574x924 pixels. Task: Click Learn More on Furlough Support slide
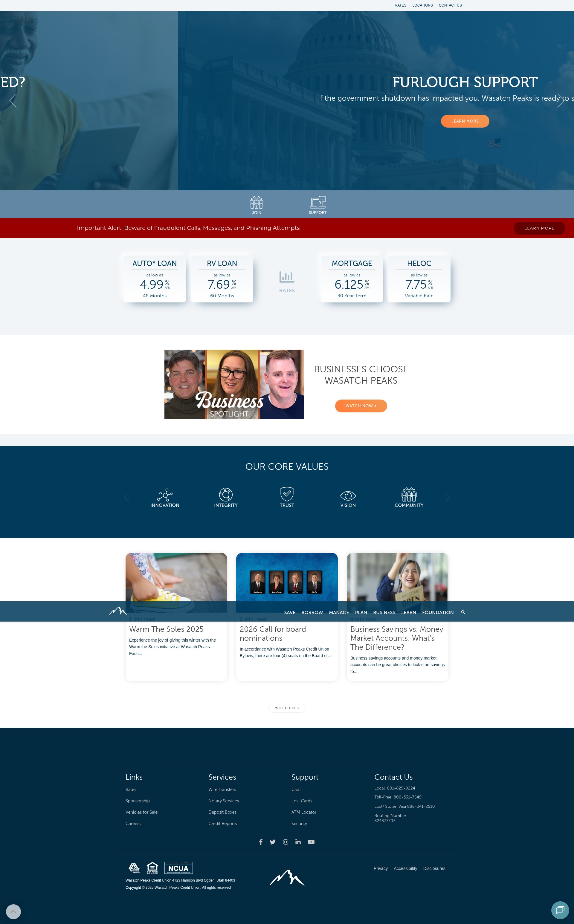[465, 121]
